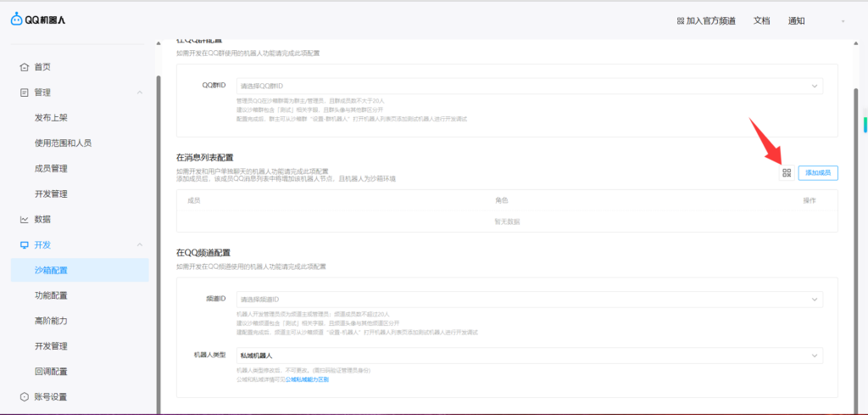Go to 功能配置 in the sidebar

point(51,295)
